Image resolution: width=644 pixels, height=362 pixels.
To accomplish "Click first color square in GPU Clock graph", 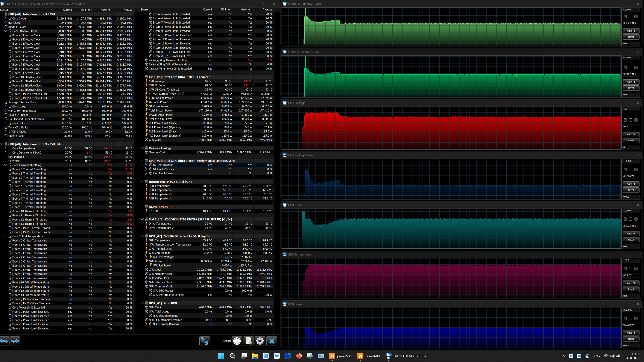I will coord(625,219).
